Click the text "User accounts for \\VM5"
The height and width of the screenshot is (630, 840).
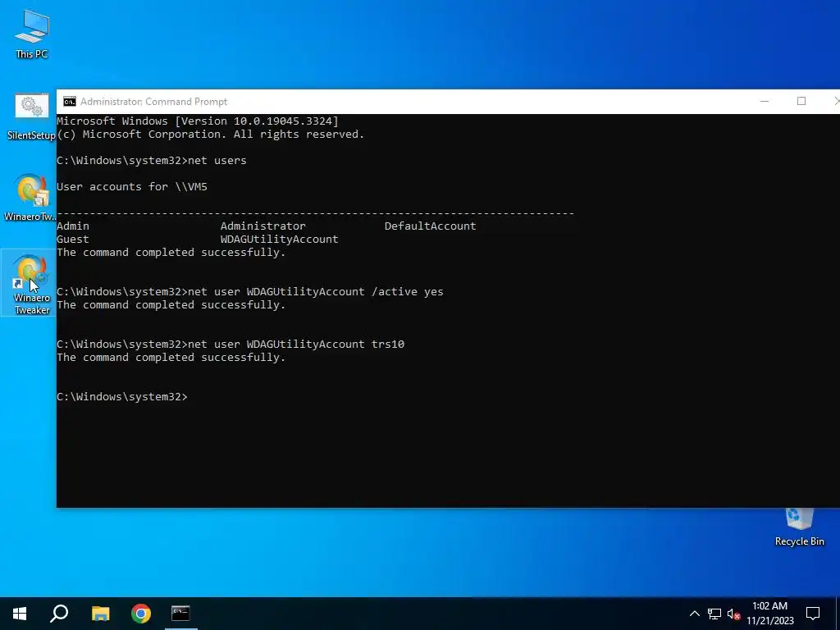tap(132, 187)
